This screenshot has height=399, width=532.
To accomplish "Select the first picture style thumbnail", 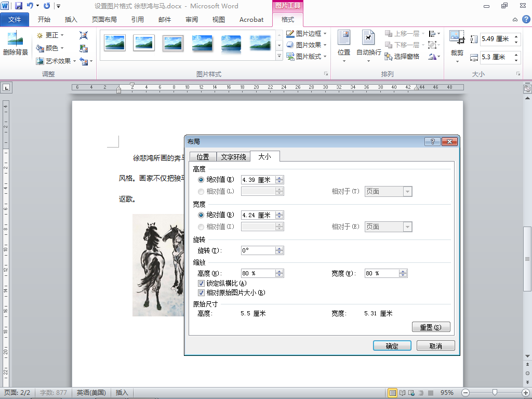I will (115, 43).
